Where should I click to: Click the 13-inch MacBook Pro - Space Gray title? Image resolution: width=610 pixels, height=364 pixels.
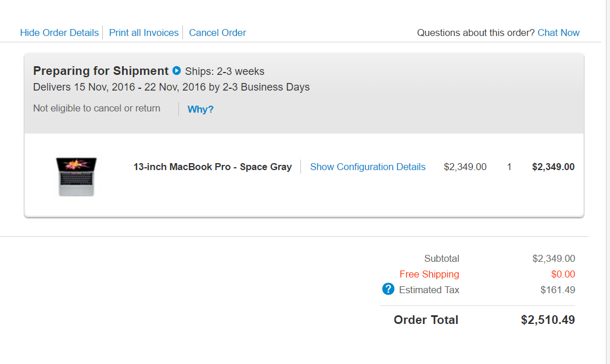click(x=213, y=167)
